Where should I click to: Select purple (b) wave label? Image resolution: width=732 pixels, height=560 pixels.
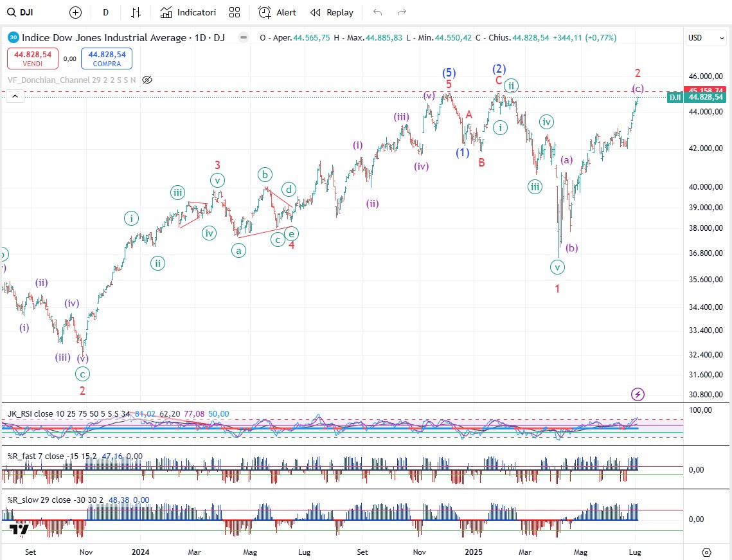572,248
